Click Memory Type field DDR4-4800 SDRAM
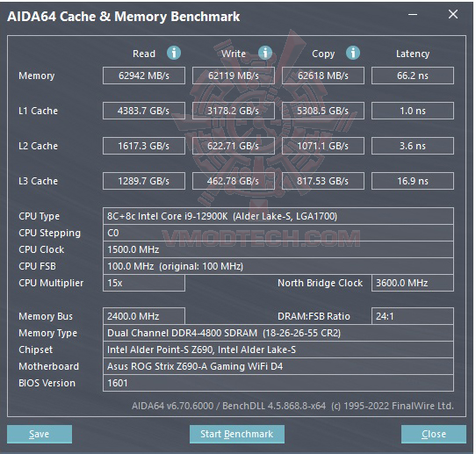 278,333
